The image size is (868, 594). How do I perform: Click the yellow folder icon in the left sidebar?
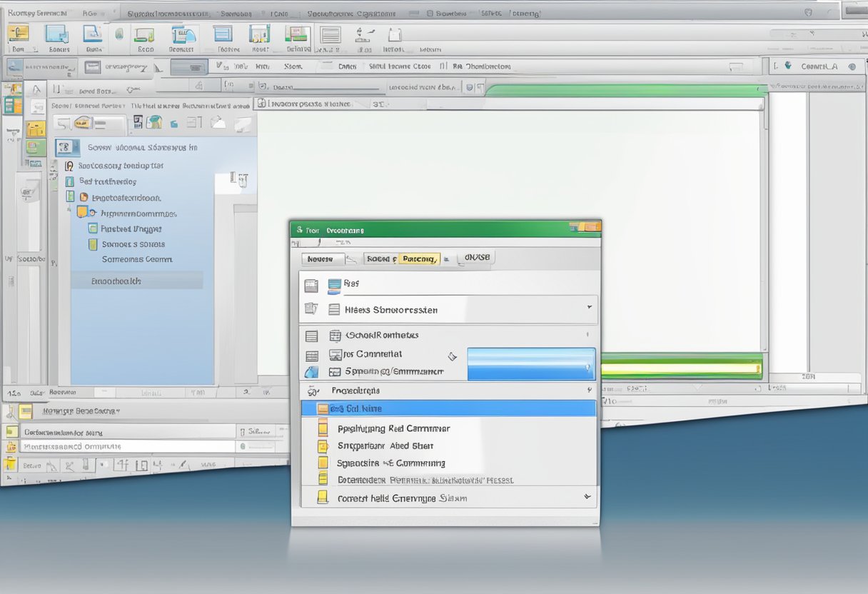click(36, 129)
